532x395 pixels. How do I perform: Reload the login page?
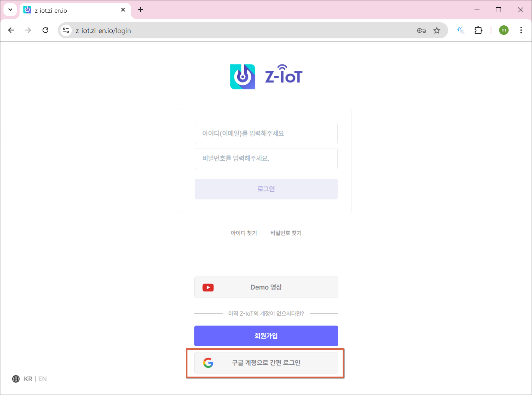click(x=46, y=30)
